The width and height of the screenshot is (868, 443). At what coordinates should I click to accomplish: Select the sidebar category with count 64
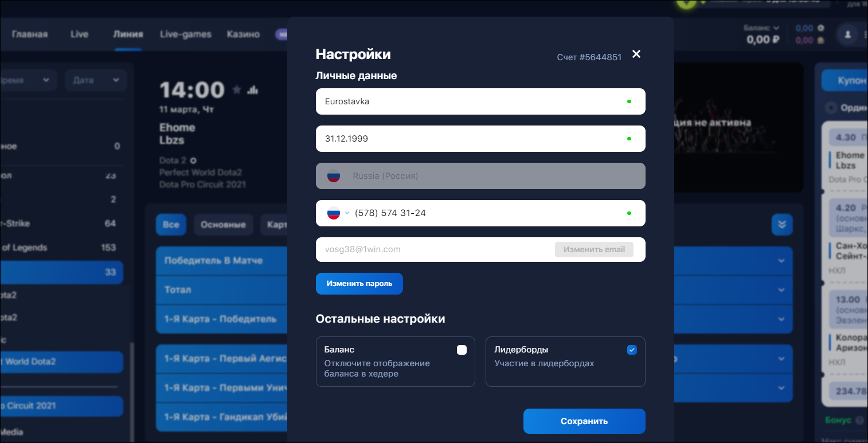(61, 224)
